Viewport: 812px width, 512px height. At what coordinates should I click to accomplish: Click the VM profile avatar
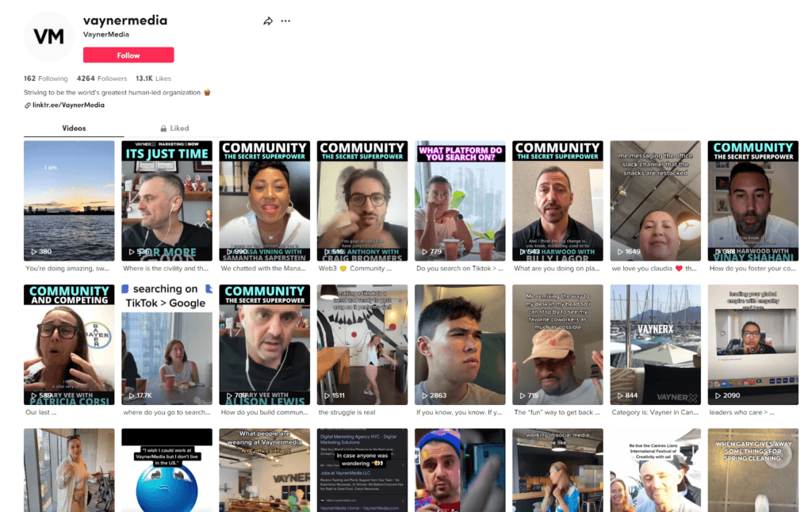49,36
